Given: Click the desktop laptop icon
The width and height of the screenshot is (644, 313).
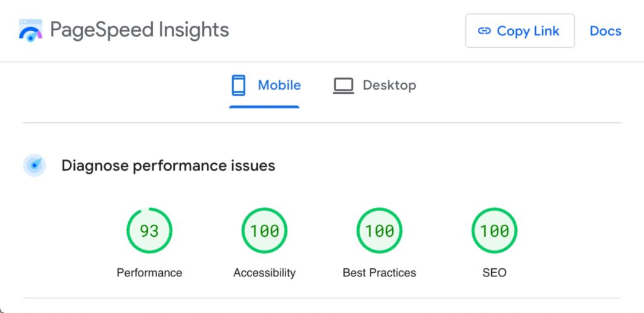Looking at the screenshot, I should [343, 85].
